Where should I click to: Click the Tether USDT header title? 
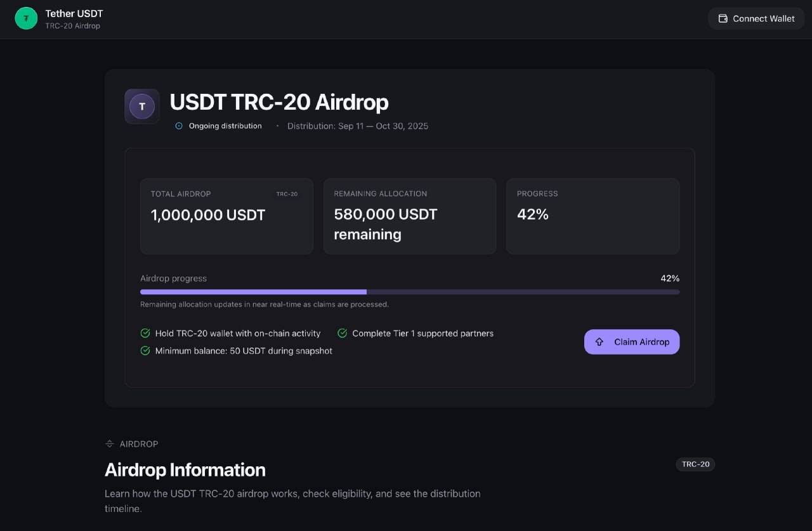point(74,13)
